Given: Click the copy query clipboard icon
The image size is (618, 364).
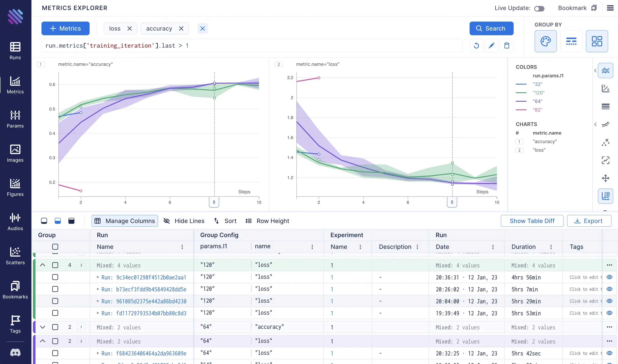Looking at the screenshot, I should [x=507, y=46].
